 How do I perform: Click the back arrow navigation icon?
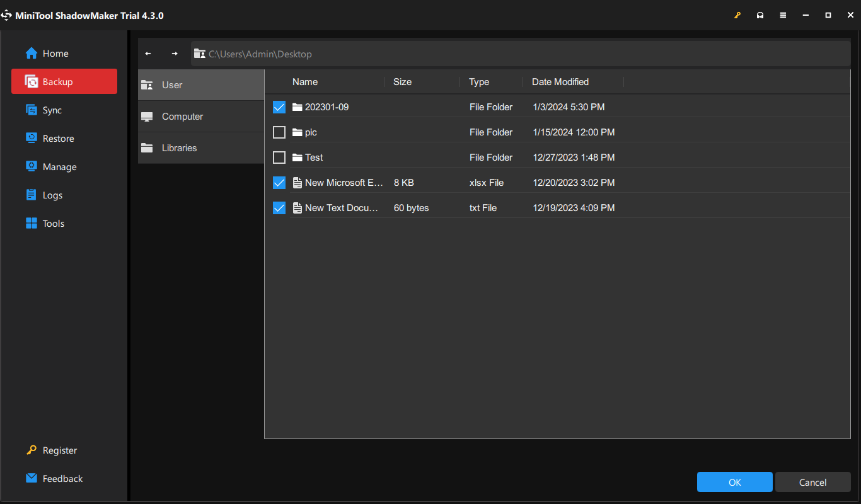pos(148,54)
